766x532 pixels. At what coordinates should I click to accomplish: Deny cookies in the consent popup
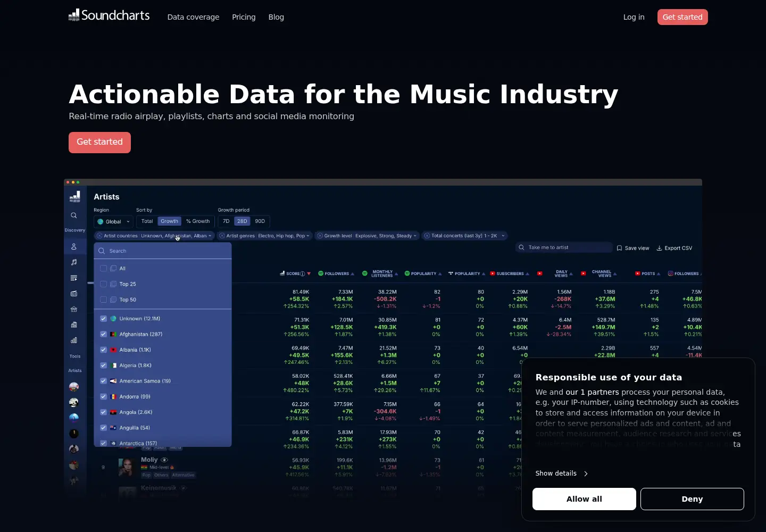[x=692, y=499]
